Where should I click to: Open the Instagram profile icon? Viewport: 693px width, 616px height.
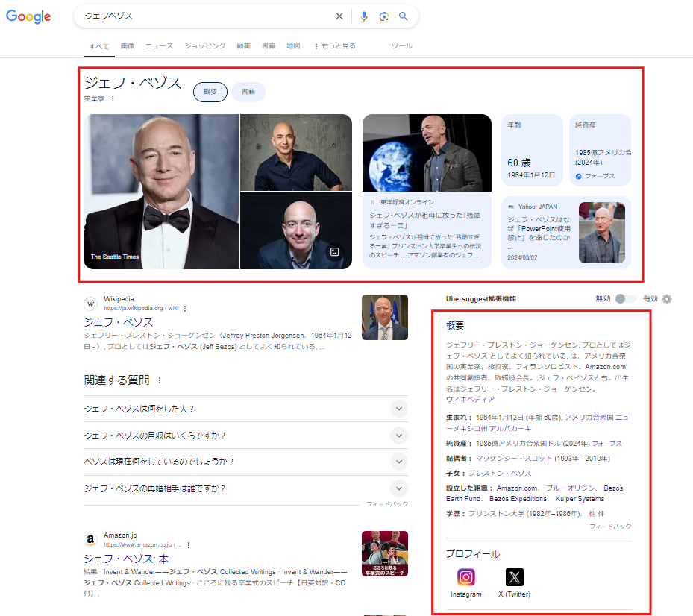(466, 577)
